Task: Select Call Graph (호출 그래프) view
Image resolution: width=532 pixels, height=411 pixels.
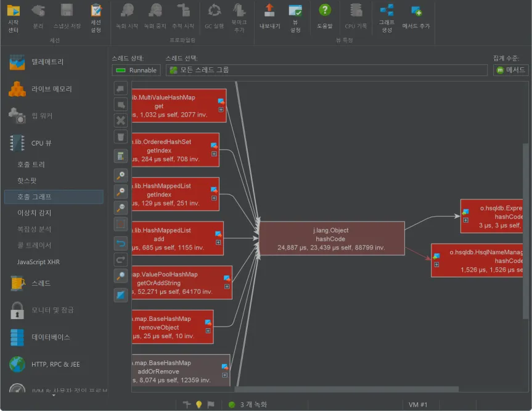Action: click(54, 197)
